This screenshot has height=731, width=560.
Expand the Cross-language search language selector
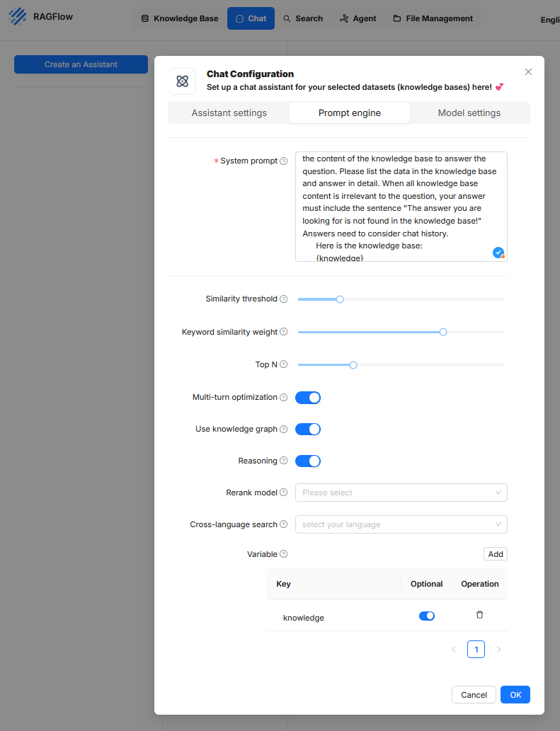tap(401, 524)
